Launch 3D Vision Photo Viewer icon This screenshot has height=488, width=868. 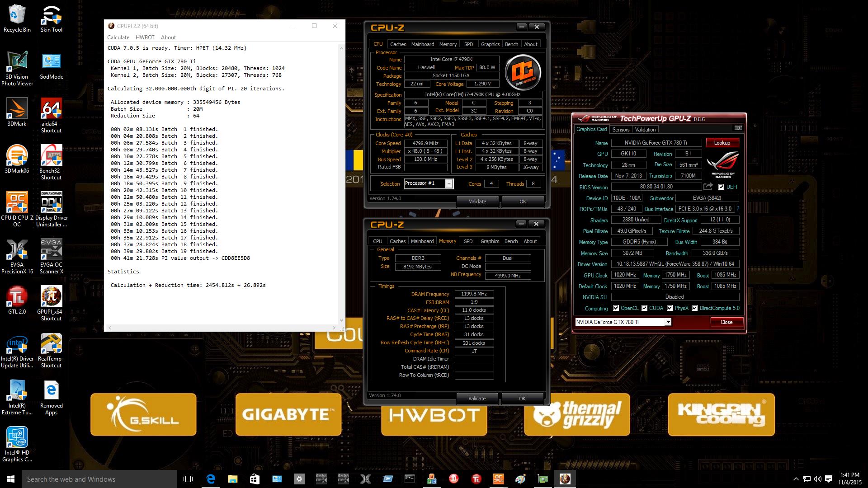pos(17,68)
